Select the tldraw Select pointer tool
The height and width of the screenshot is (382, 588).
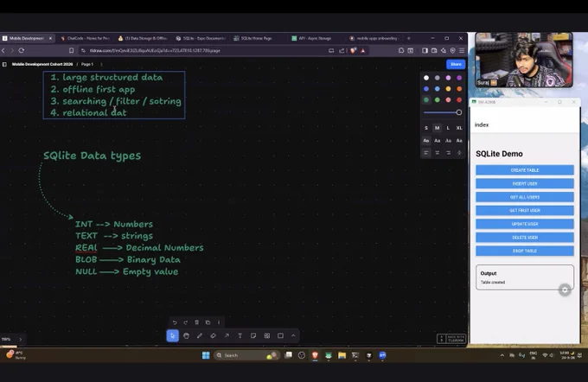pos(172,336)
